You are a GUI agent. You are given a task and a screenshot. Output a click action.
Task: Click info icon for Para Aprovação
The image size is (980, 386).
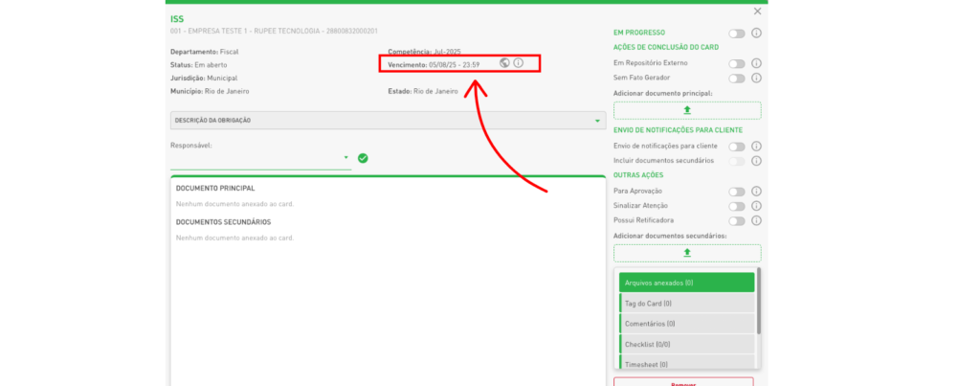tap(756, 192)
